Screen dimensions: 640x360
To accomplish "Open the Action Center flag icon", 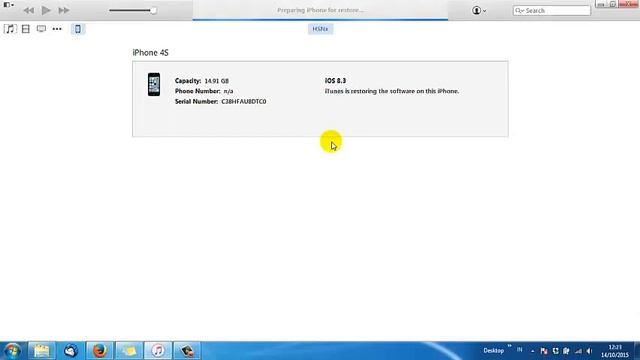I will pyautogui.click(x=544, y=351).
